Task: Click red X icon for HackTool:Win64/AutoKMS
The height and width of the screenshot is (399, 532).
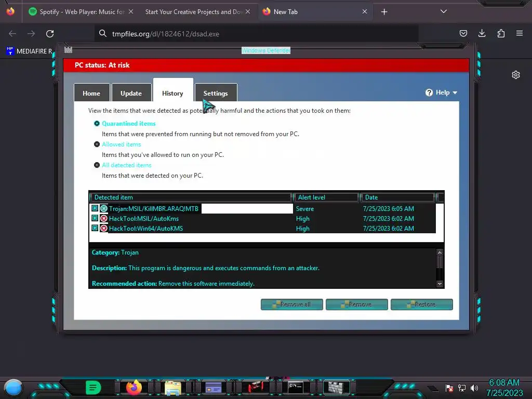Action: coord(104,229)
